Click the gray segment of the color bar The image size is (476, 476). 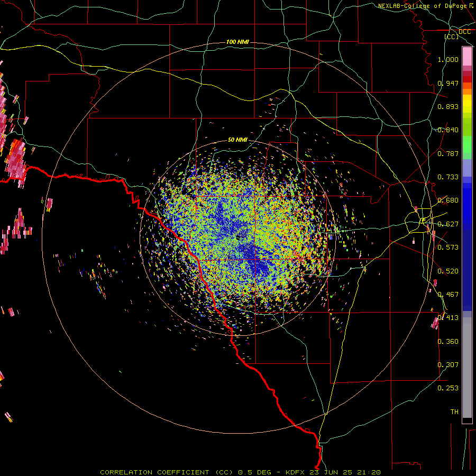pyautogui.click(x=467, y=368)
